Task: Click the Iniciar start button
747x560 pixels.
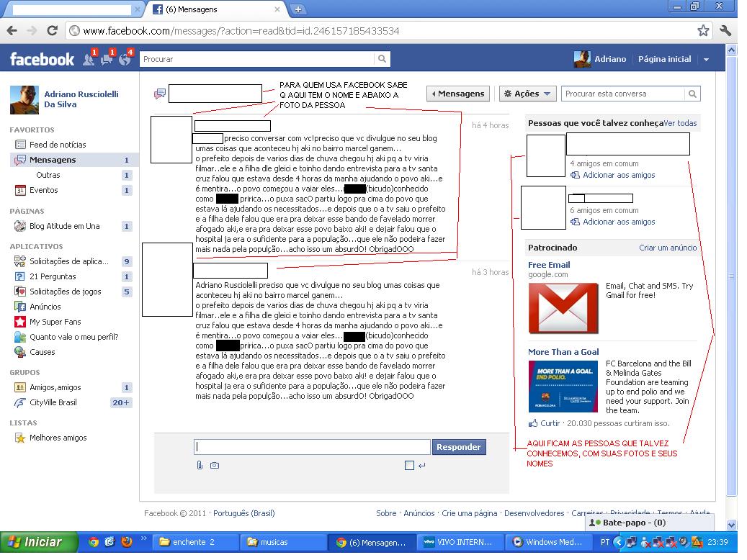Action: point(39,542)
